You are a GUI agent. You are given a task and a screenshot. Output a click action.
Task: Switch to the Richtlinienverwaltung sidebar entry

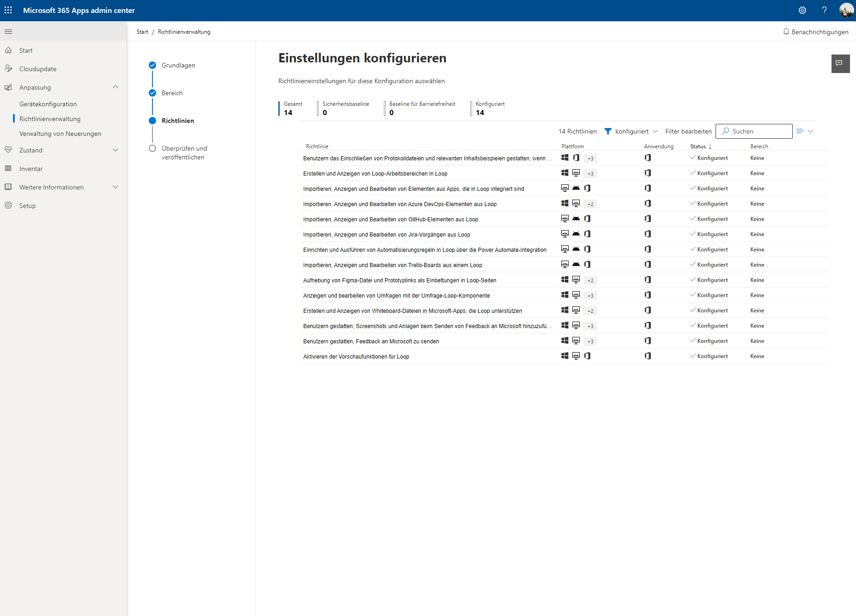coord(49,118)
